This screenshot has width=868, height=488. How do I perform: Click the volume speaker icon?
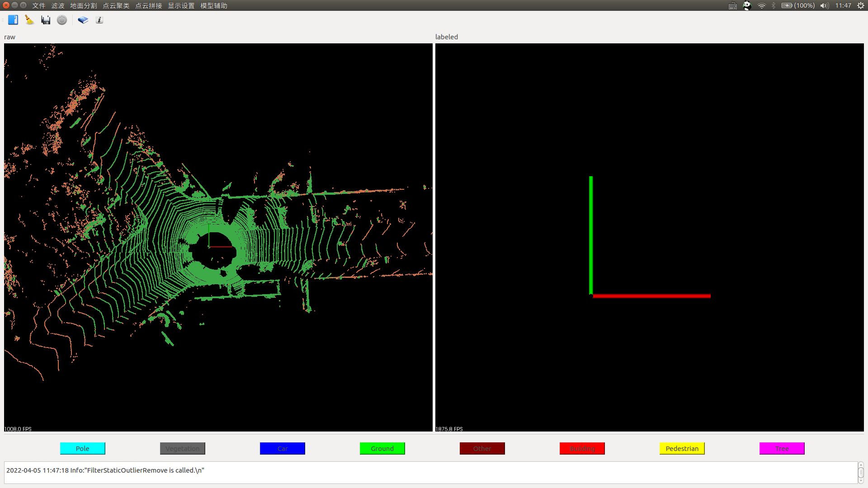824,5
